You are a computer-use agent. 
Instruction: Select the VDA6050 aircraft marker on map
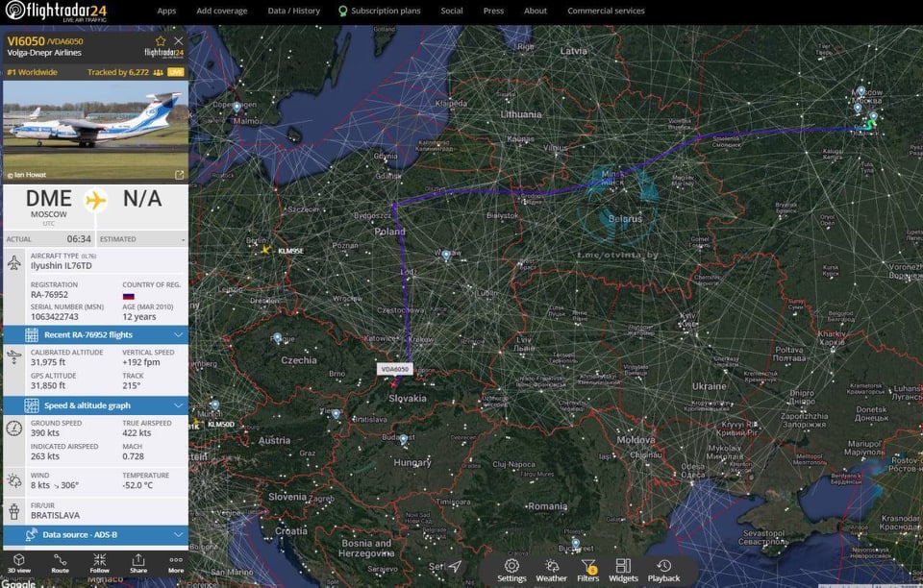tap(394, 384)
